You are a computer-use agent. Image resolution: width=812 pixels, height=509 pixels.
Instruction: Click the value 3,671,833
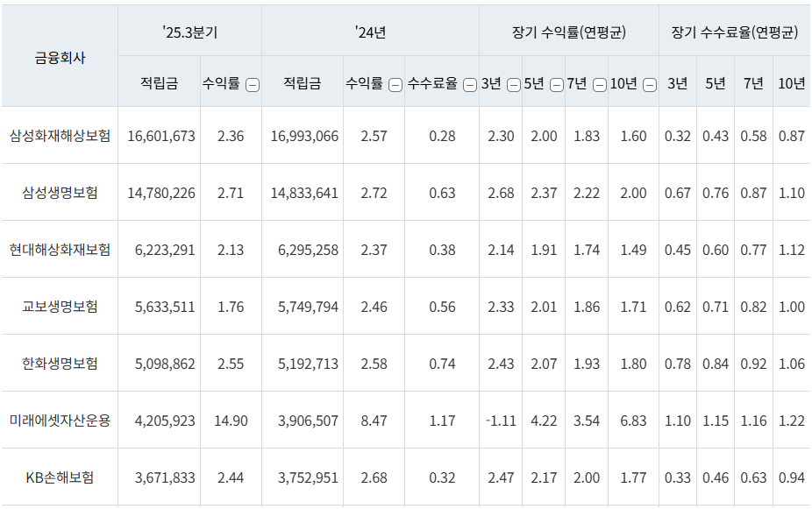165,477
